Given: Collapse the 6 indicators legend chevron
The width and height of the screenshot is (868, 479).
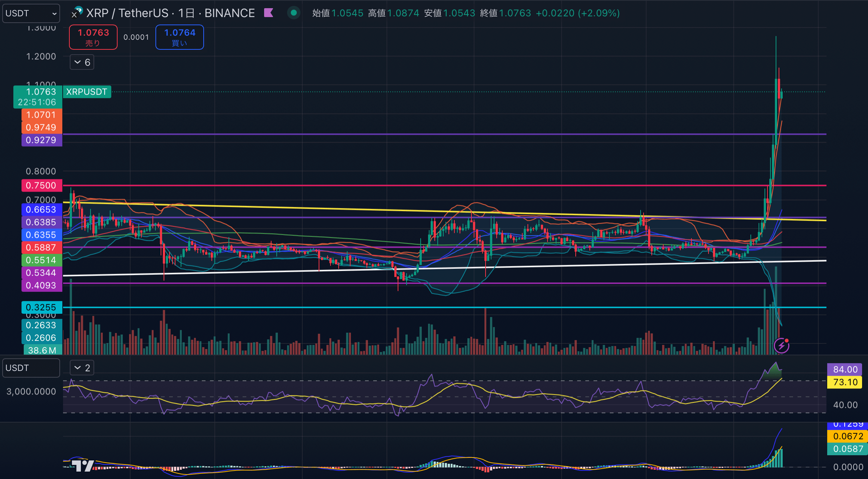Looking at the screenshot, I should [x=78, y=62].
